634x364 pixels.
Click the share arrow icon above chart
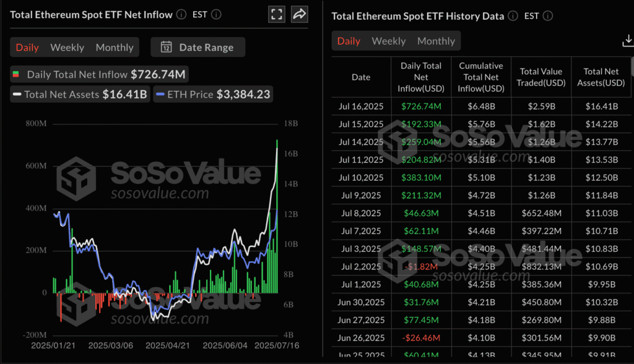pyautogui.click(x=299, y=14)
